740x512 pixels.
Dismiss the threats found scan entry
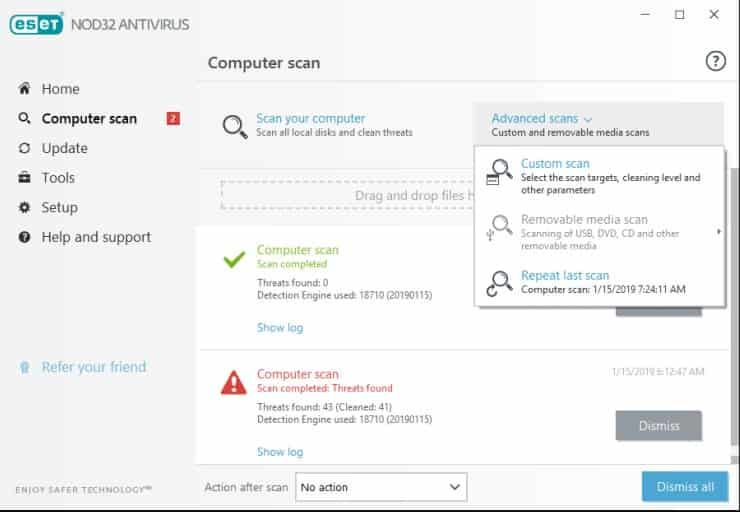coord(658,426)
